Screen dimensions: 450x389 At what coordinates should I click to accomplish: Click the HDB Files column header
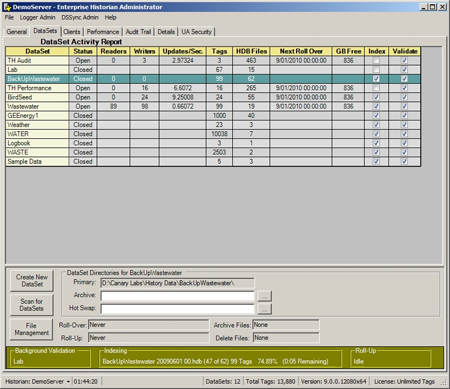click(251, 51)
